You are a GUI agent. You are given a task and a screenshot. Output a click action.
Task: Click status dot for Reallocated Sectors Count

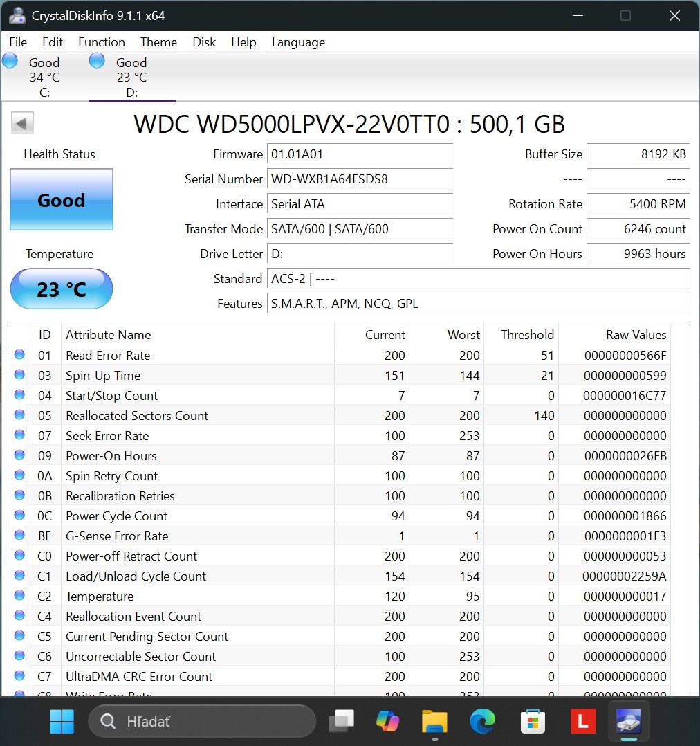click(x=19, y=415)
